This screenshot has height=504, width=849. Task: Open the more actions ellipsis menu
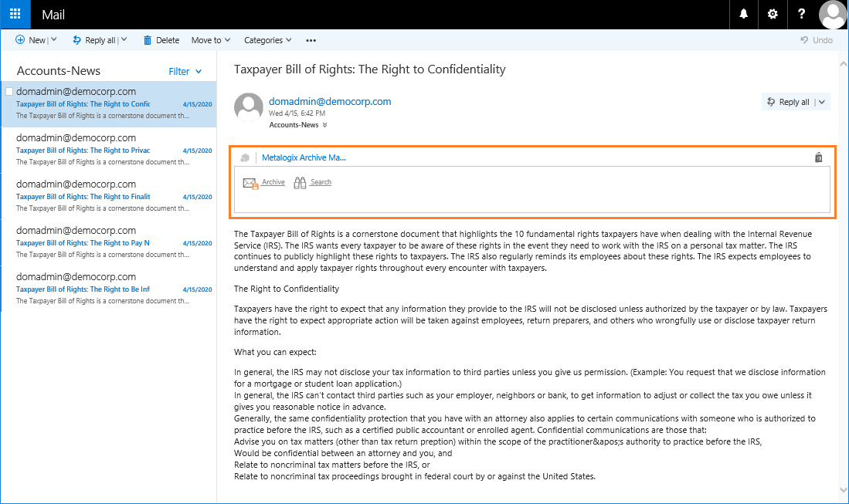[311, 40]
